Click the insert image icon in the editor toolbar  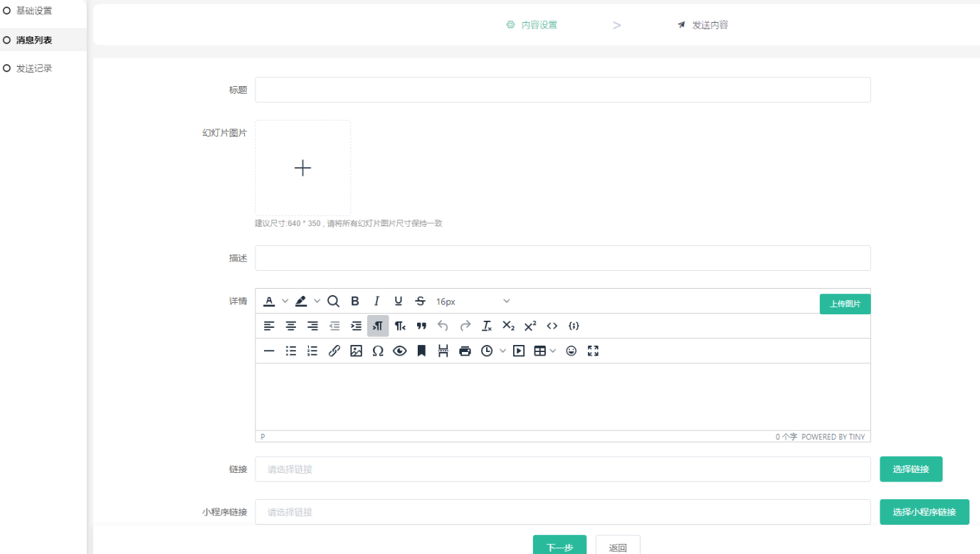pos(357,351)
